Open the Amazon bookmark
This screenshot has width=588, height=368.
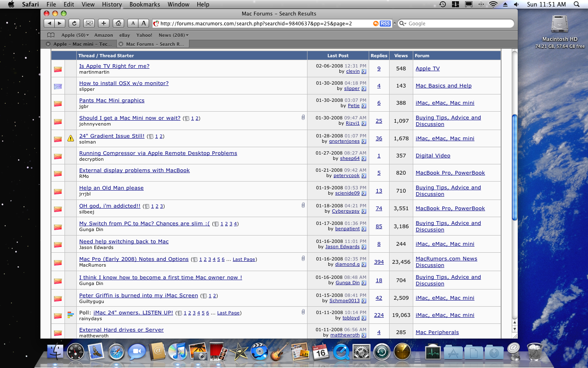point(104,35)
